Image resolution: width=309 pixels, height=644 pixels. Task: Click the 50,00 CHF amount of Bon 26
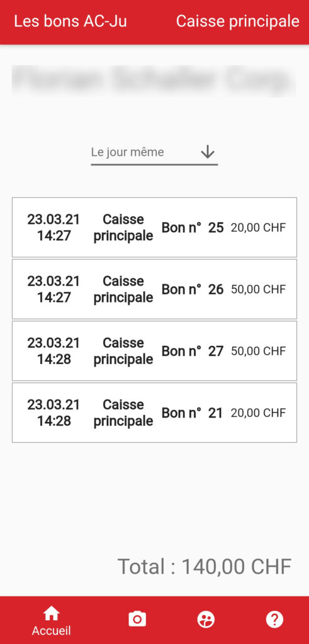click(258, 289)
